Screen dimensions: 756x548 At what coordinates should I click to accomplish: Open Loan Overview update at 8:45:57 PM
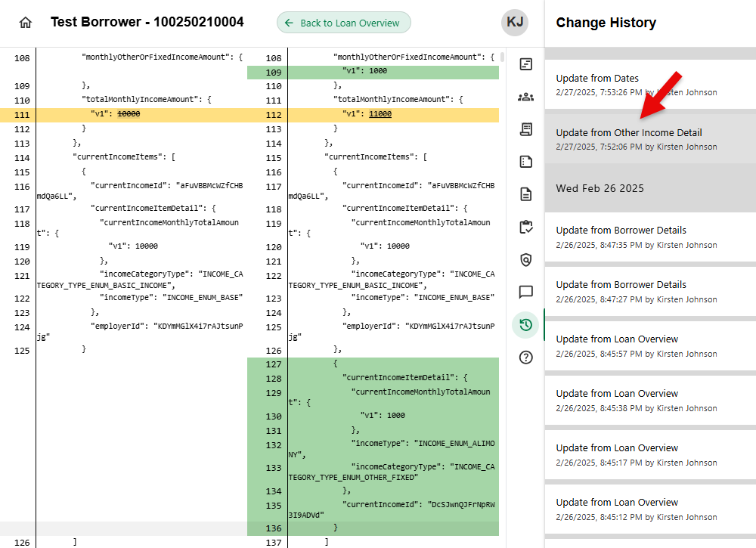650,345
